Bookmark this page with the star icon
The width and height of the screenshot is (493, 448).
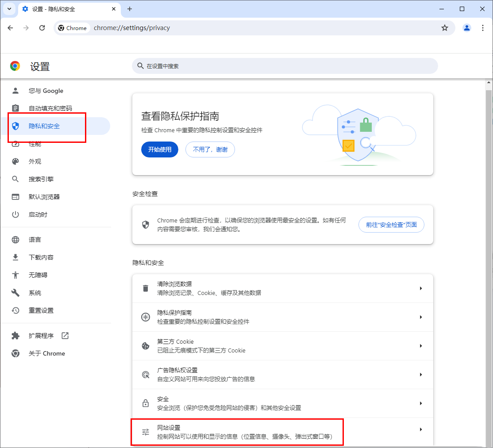pos(445,28)
